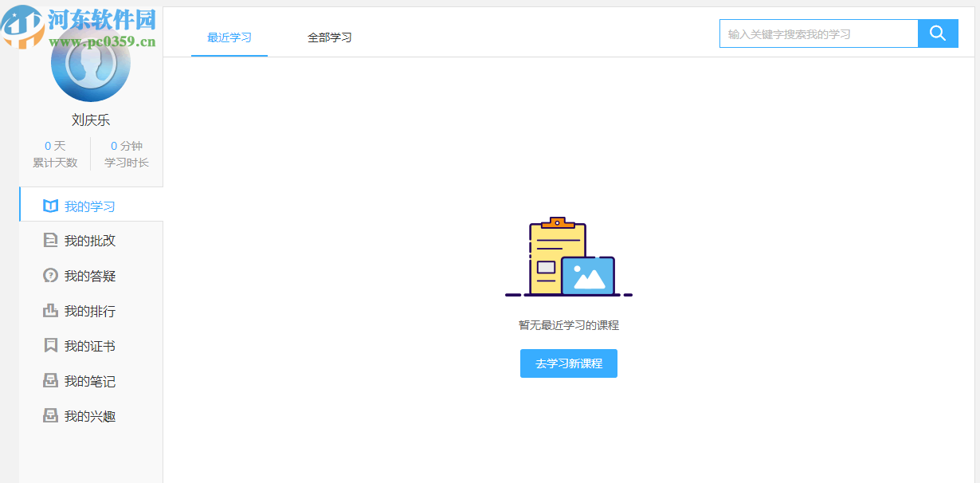Click the 我的排行 ranking icon
This screenshot has width=980, height=483.
49,310
